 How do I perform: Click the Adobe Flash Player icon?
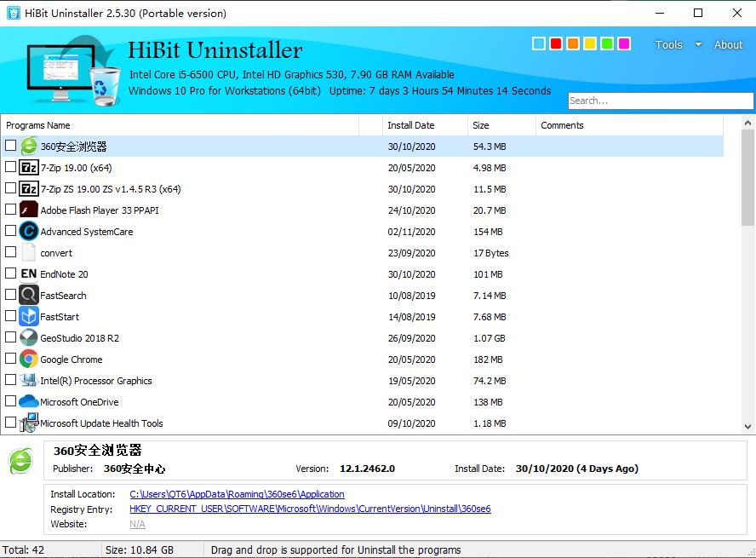[x=29, y=210]
